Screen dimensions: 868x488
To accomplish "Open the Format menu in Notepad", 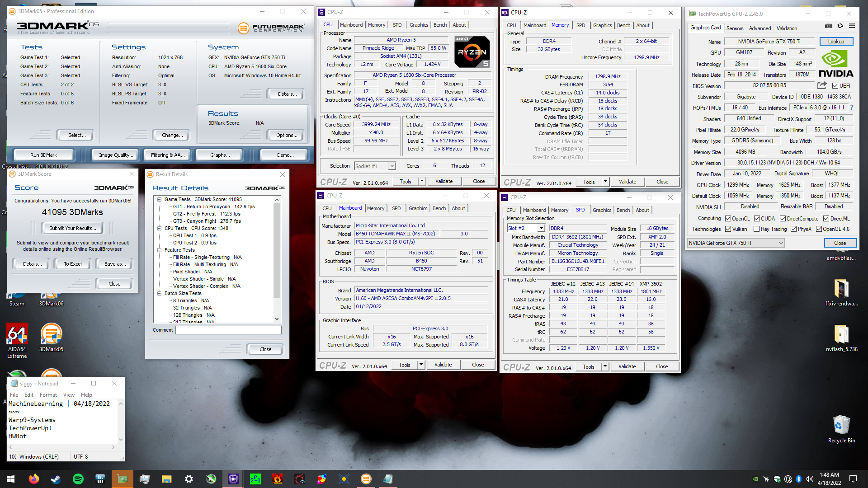I will pos(48,394).
